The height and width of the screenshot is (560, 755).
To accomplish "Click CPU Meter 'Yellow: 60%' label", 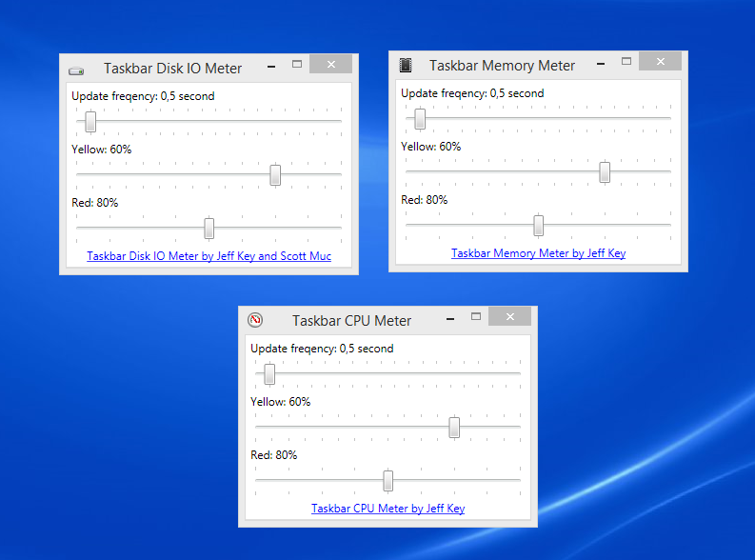I will click(x=281, y=402).
